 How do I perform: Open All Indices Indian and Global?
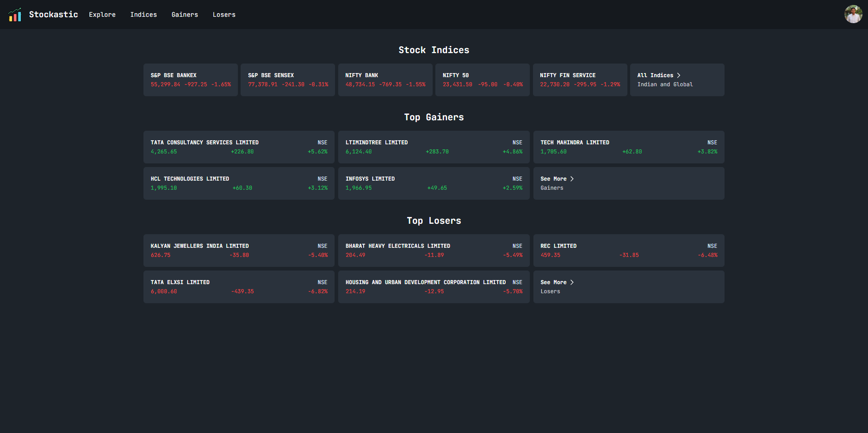coord(677,80)
